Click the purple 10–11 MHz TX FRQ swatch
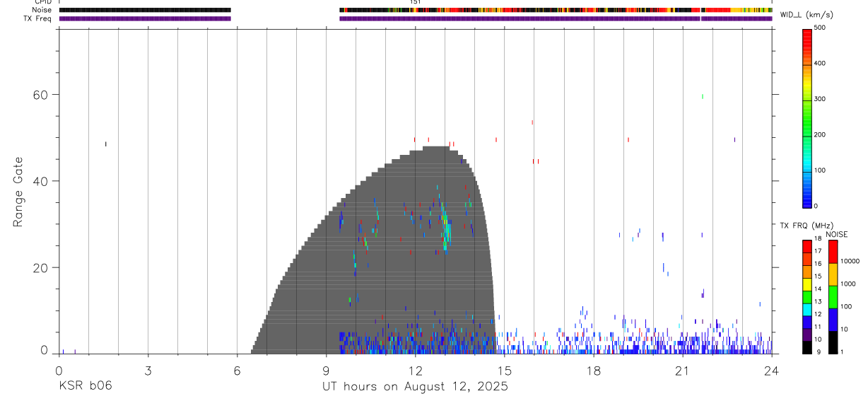This screenshot has height=401, width=868. [807, 334]
